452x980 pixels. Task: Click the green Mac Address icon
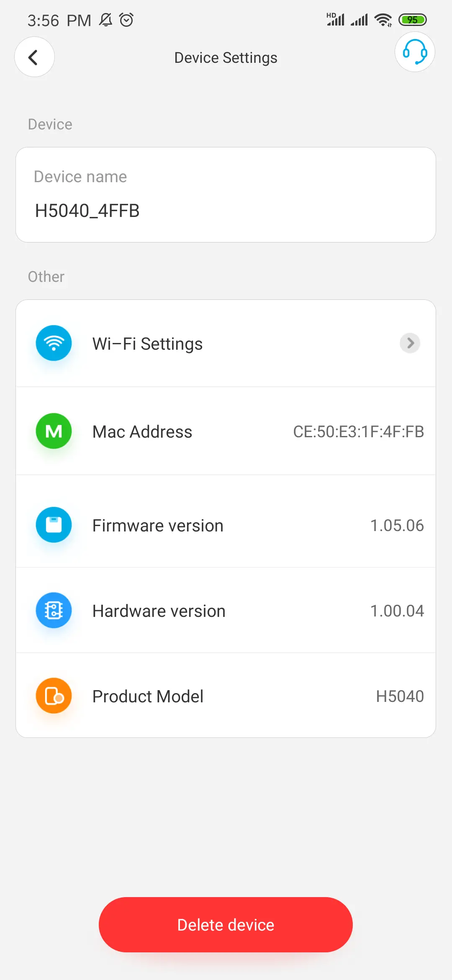pyautogui.click(x=54, y=431)
